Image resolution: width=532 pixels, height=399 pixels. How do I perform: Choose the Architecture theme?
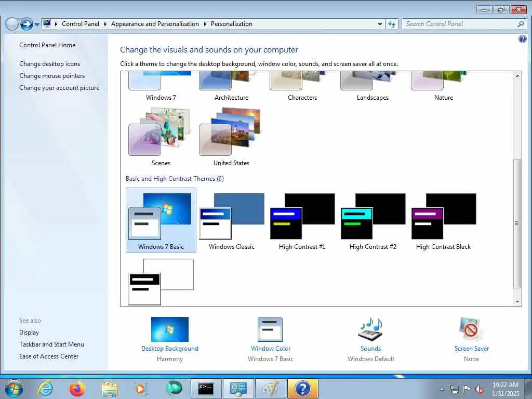coord(232,87)
